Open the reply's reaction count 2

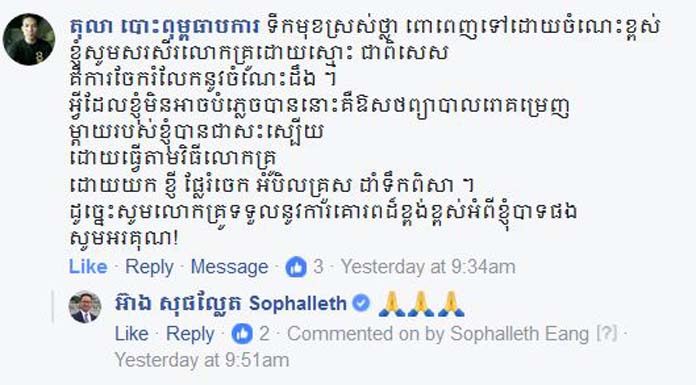[x=264, y=334]
